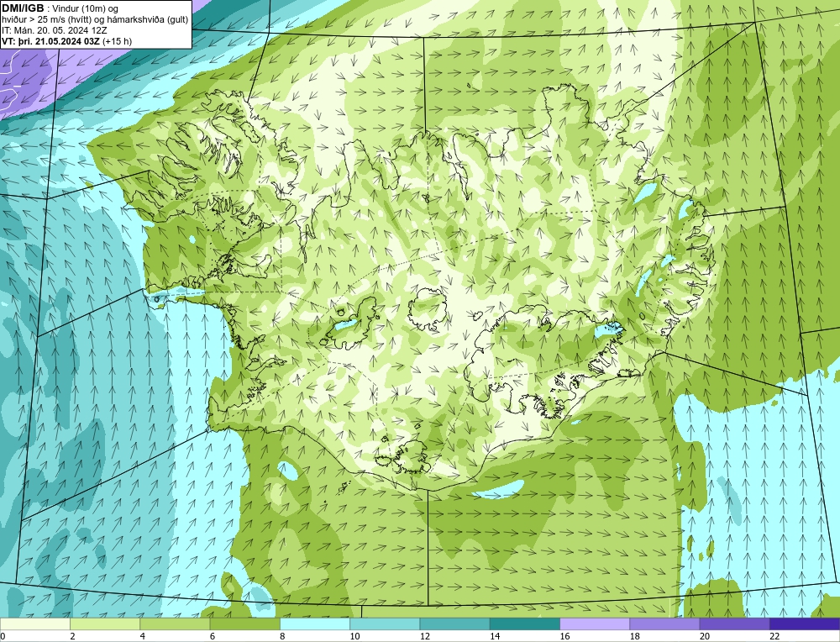Click the legend scale label "18"

click(x=634, y=636)
